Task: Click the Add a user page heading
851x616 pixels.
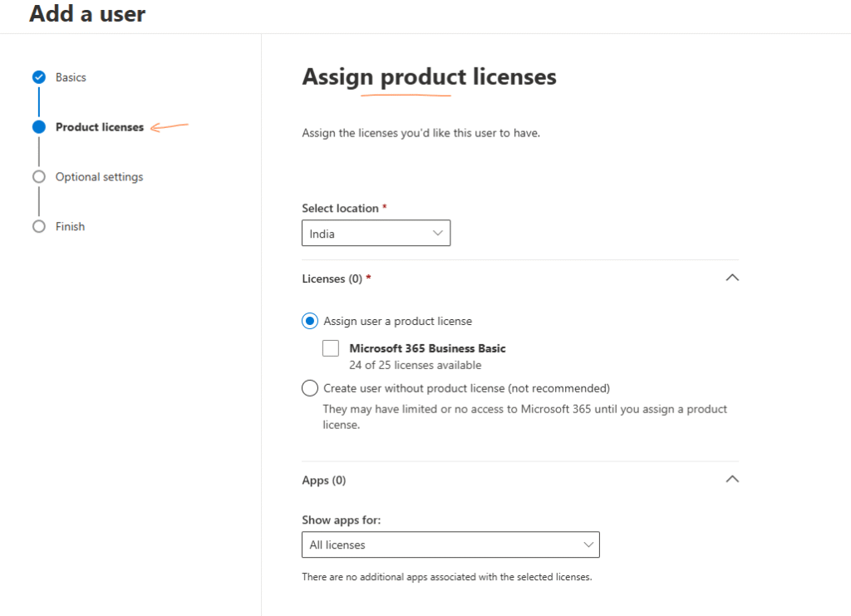Action: tap(87, 14)
